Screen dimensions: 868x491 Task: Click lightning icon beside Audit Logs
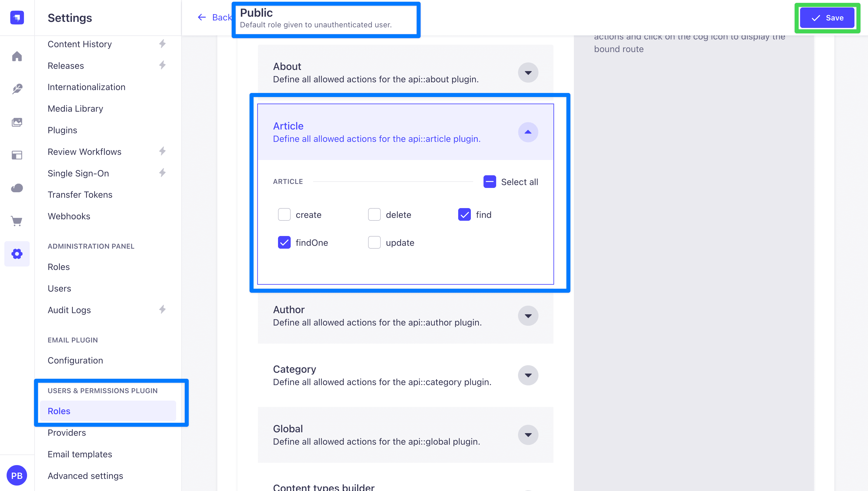click(x=162, y=310)
